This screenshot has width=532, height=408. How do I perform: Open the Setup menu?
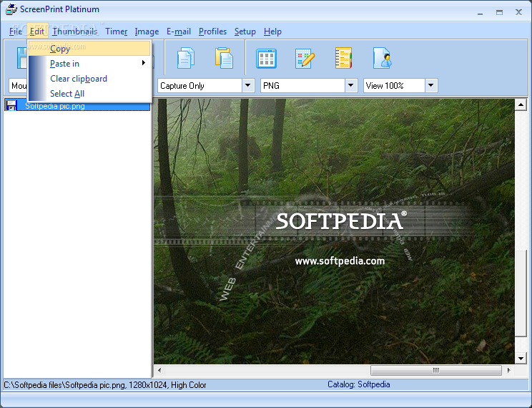[245, 31]
